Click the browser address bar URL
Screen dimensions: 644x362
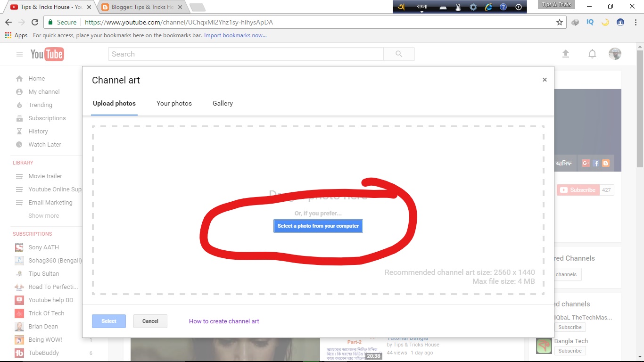point(179,22)
